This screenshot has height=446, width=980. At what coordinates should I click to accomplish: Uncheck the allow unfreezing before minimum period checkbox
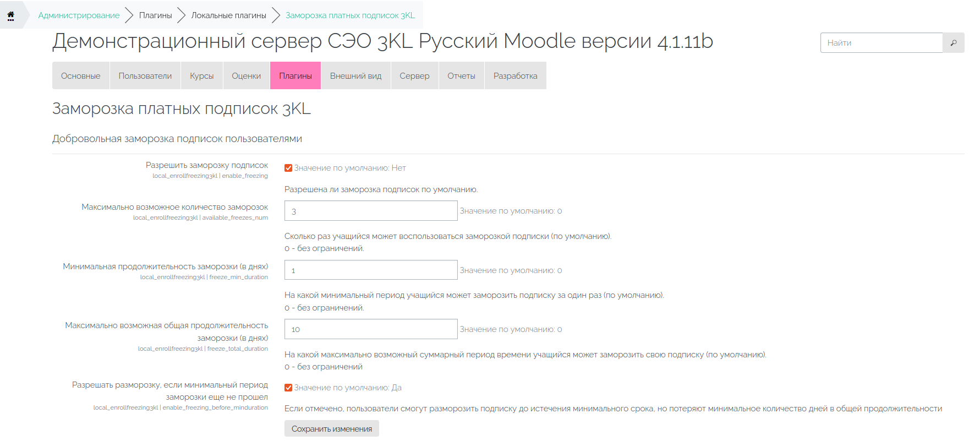288,388
